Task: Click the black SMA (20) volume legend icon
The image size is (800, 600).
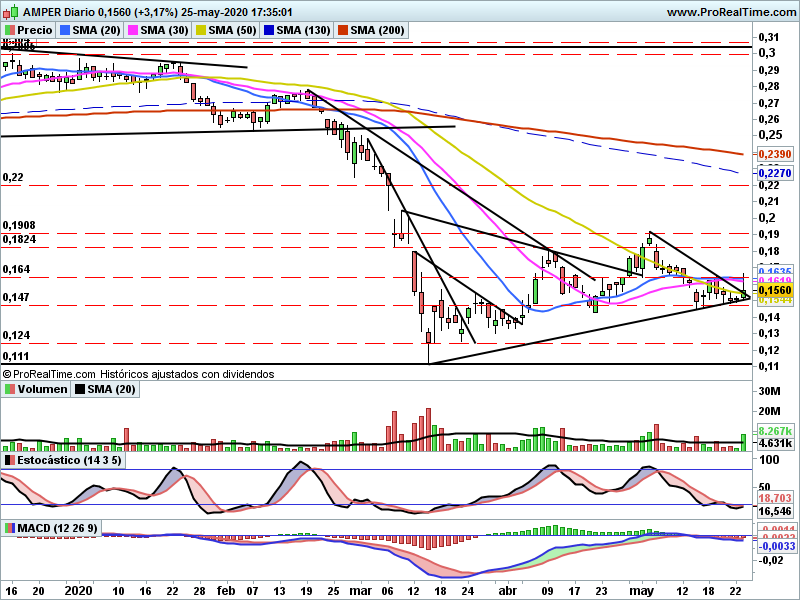Action: [80, 389]
